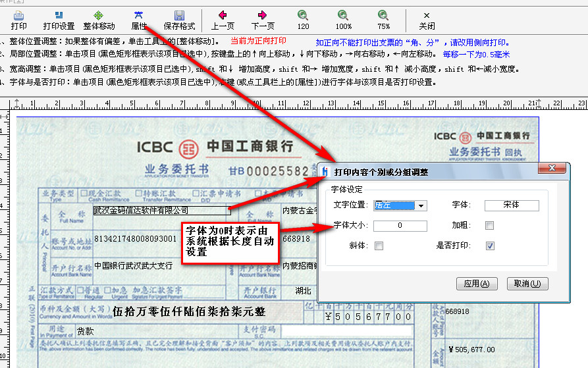
Task: Select the 668918 text in receipt stub
Action: 457,311
